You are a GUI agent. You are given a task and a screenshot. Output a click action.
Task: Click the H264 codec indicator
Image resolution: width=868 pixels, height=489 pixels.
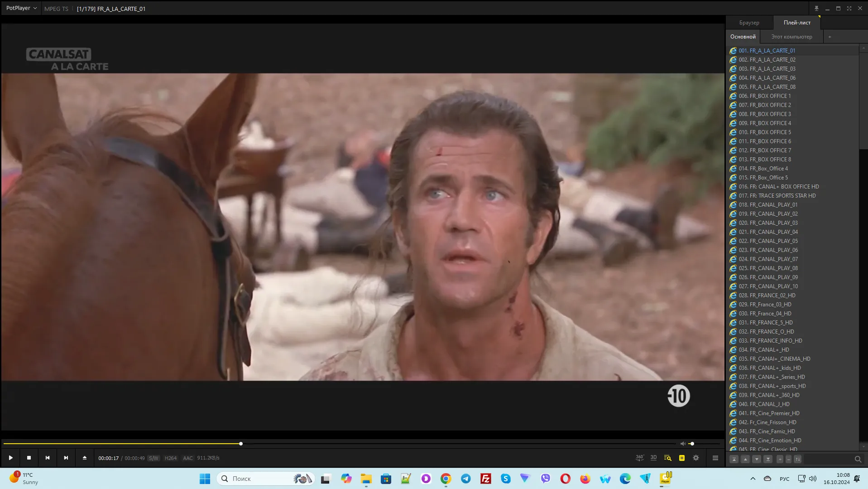coord(171,458)
